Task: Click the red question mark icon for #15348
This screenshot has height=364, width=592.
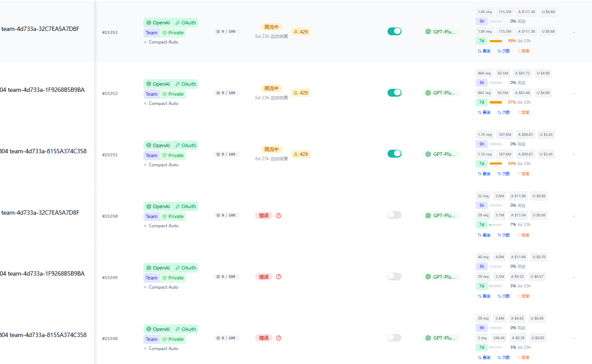Action: pos(279,338)
